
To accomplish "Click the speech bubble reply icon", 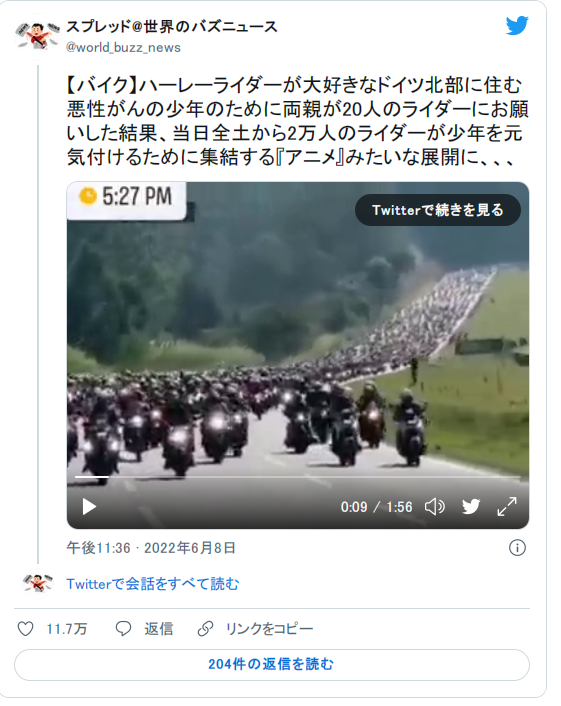I will coord(123,629).
